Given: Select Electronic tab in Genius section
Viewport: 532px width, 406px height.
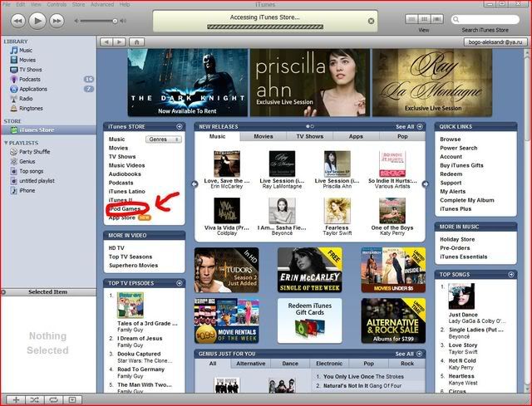Looking at the screenshot, I should (x=329, y=364).
